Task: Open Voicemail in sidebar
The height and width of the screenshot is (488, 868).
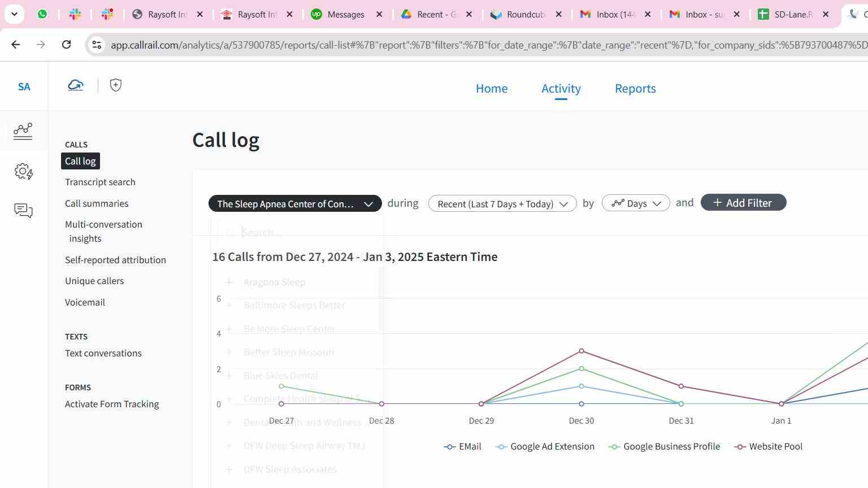Action: pyautogui.click(x=85, y=302)
